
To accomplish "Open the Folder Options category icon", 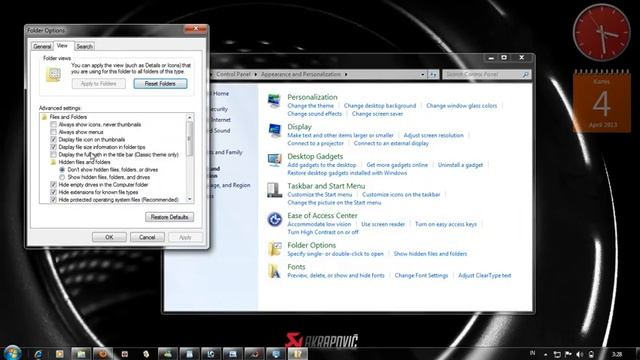I will pos(274,249).
